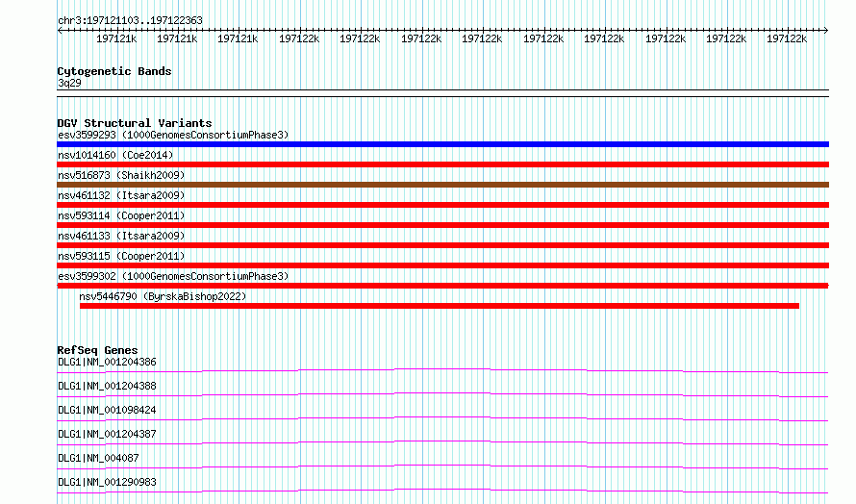Click the blue esv3599293 variant bar
The image size is (856, 504).
pyautogui.click(x=442, y=144)
